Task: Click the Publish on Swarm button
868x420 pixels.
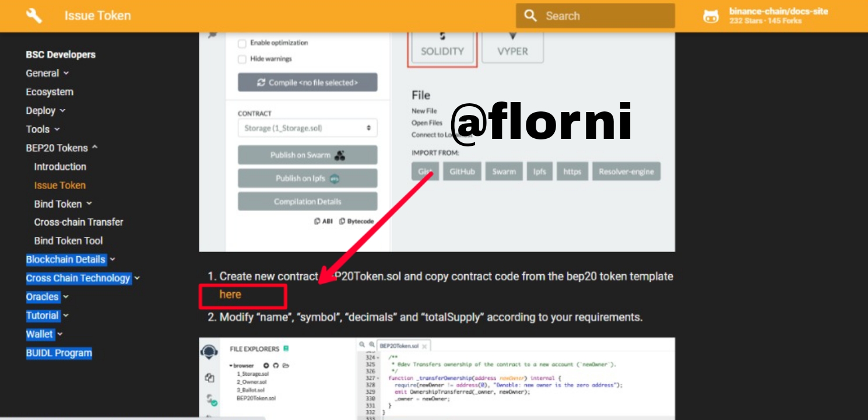Action: coord(307,155)
